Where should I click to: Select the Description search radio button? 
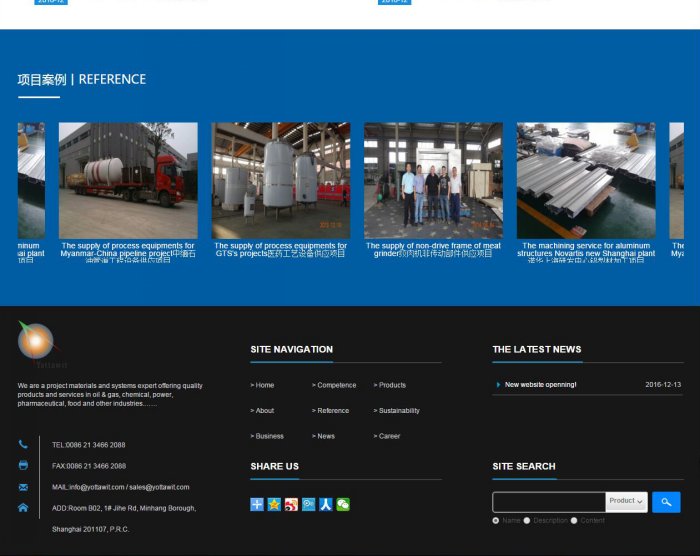(x=527, y=520)
